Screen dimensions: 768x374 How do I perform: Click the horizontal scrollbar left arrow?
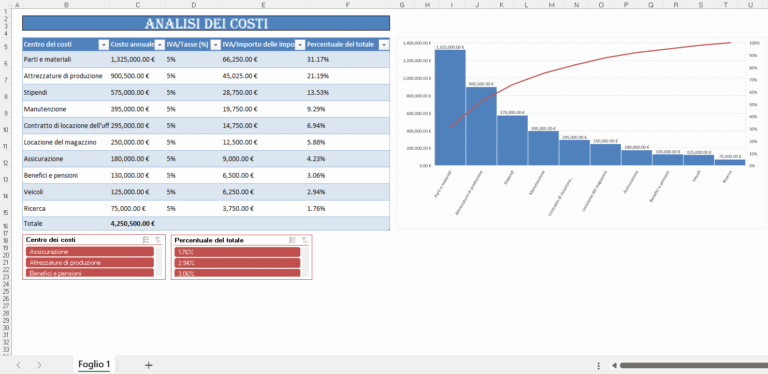tap(614, 365)
